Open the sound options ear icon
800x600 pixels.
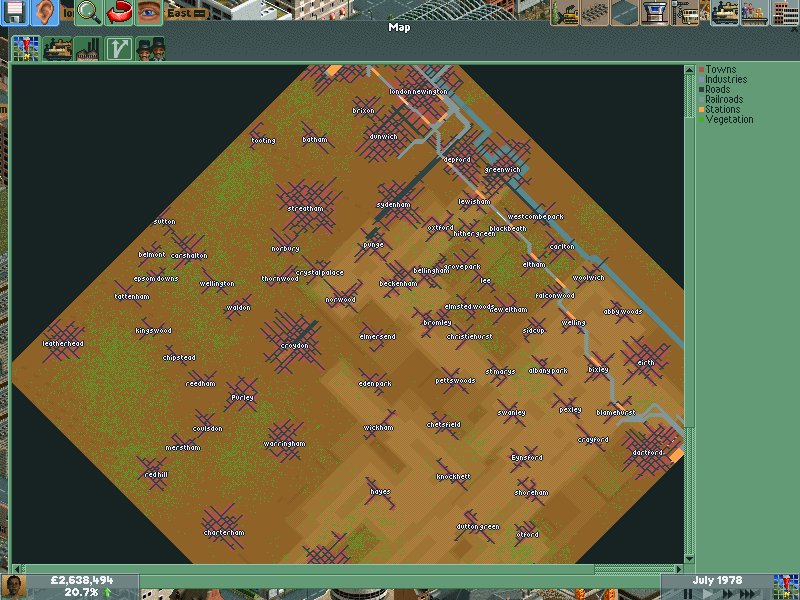click(45, 12)
